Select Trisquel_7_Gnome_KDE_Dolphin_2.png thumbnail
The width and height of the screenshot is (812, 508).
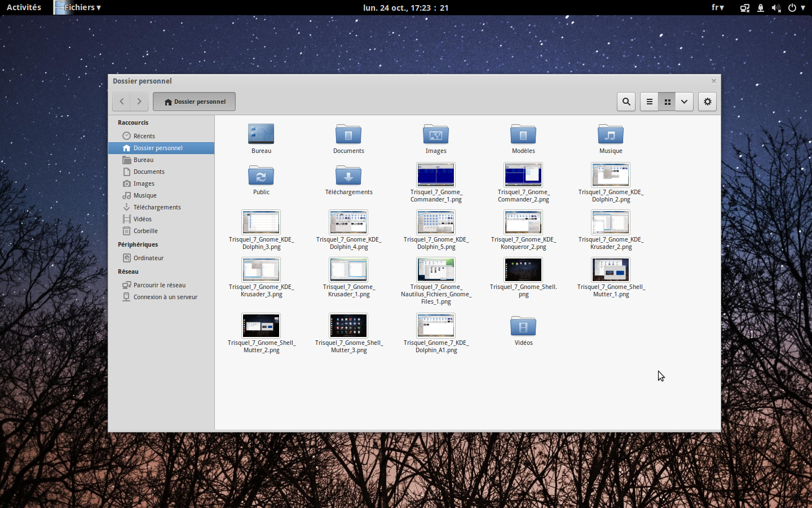(x=611, y=175)
